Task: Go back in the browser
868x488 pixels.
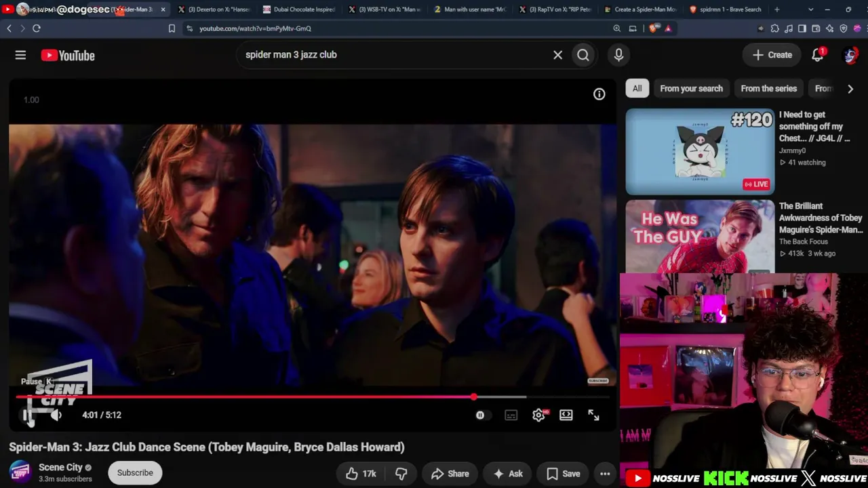Action: click(x=9, y=28)
